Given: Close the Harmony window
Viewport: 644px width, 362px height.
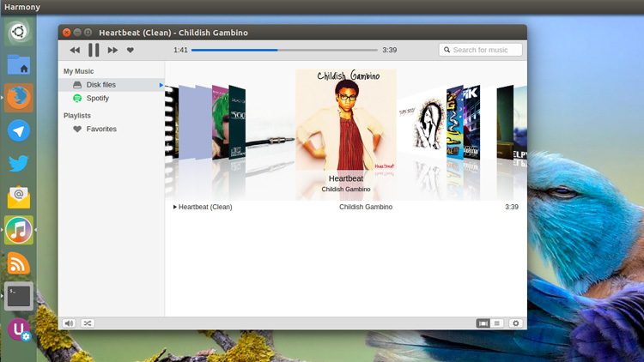Looking at the screenshot, I should 66,33.
